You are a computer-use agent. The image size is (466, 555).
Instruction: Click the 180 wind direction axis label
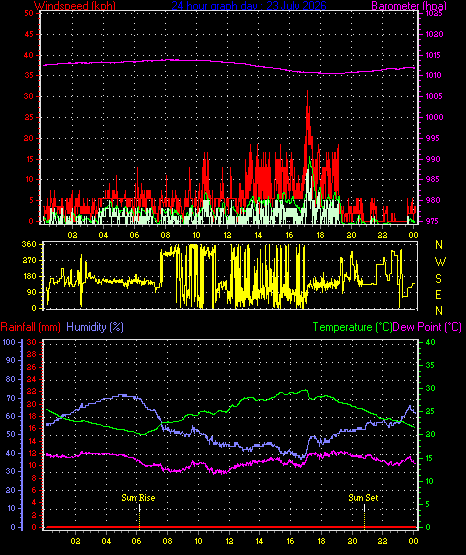click(x=29, y=276)
